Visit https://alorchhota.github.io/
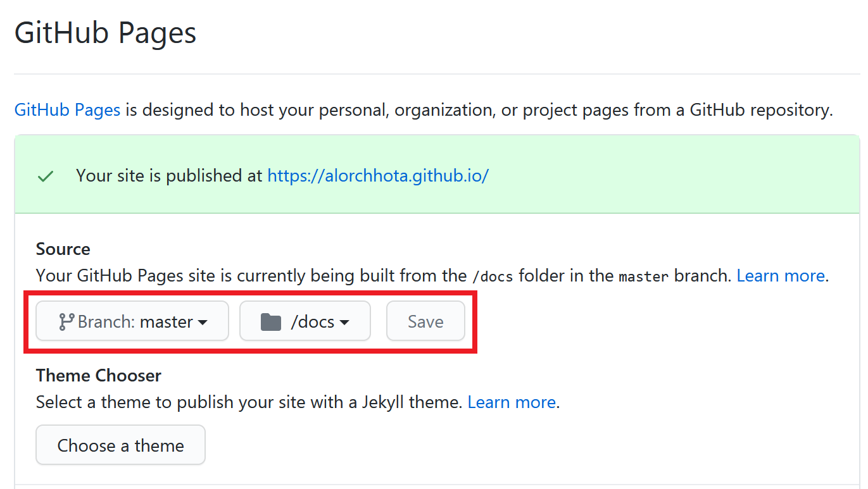Viewport: 868px width, 489px height. (x=377, y=176)
